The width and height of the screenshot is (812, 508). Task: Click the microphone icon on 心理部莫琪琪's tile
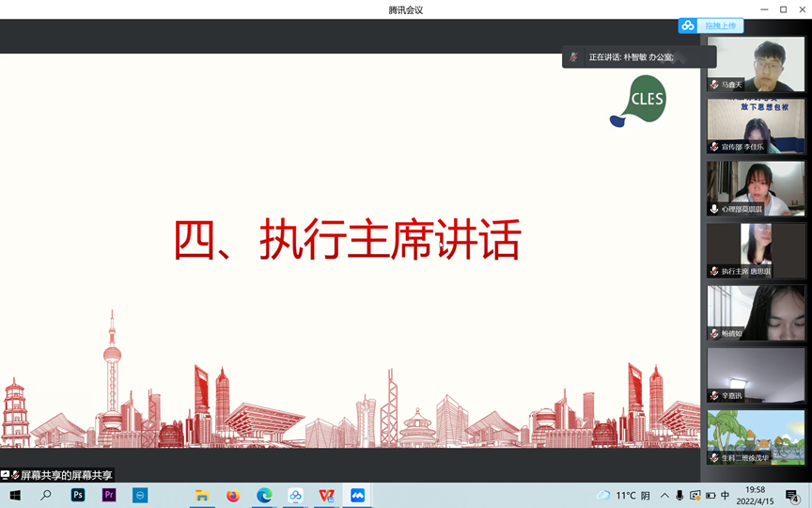715,209
